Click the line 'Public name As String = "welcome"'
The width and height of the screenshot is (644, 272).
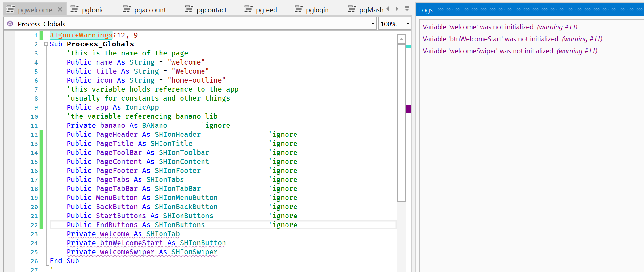(x=136, y=62)
